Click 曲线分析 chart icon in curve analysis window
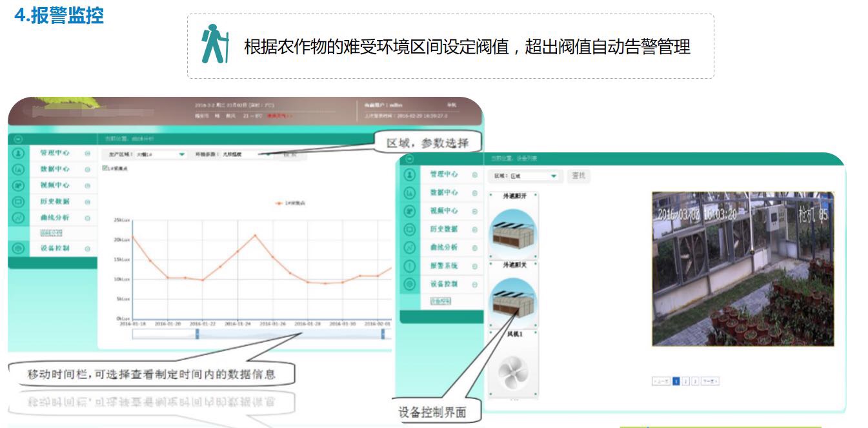Image resolution: width=868 pixels, height=428 pixels. pos(19,218)
